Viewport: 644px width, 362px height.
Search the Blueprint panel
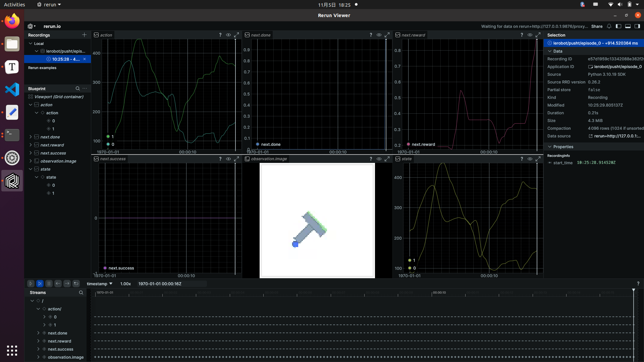click(x=77, y=88)
